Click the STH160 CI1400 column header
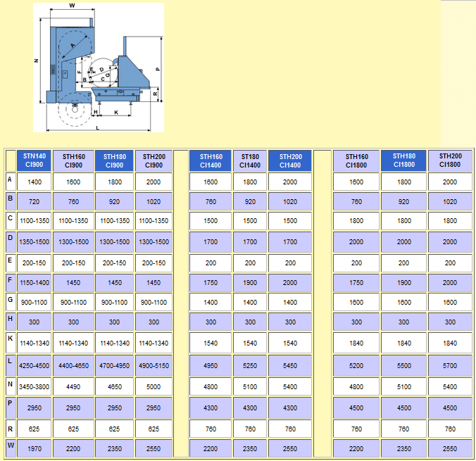 (x=211, y=160)
